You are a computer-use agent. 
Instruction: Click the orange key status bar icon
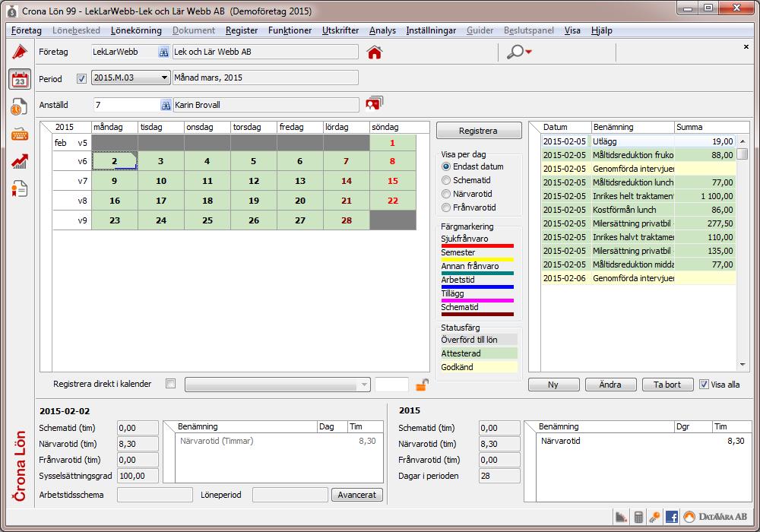point(655,517)
